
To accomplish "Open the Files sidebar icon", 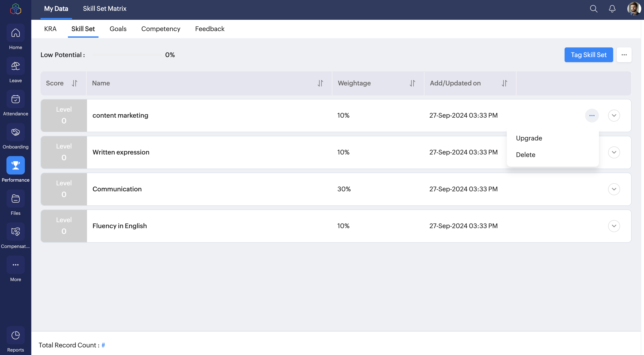I will 15,198.
